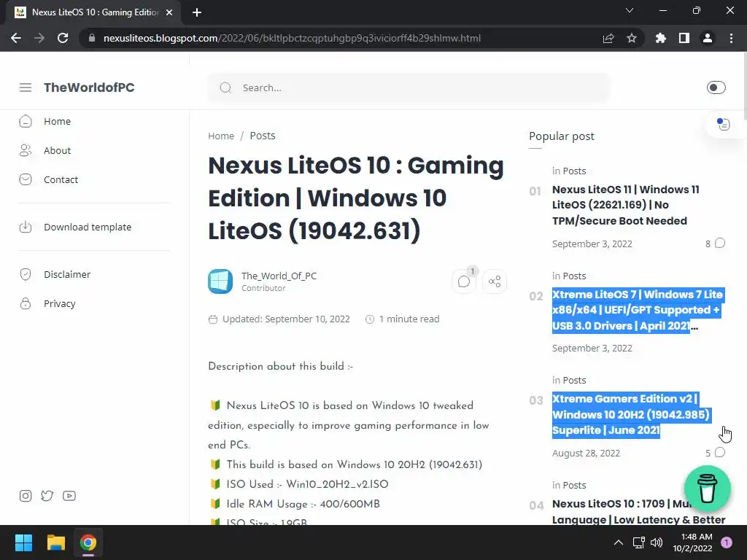Viewport: 747px width, 560px height.
Task: Open the volume icon in system tray
Action: click(x=657, y=542)
